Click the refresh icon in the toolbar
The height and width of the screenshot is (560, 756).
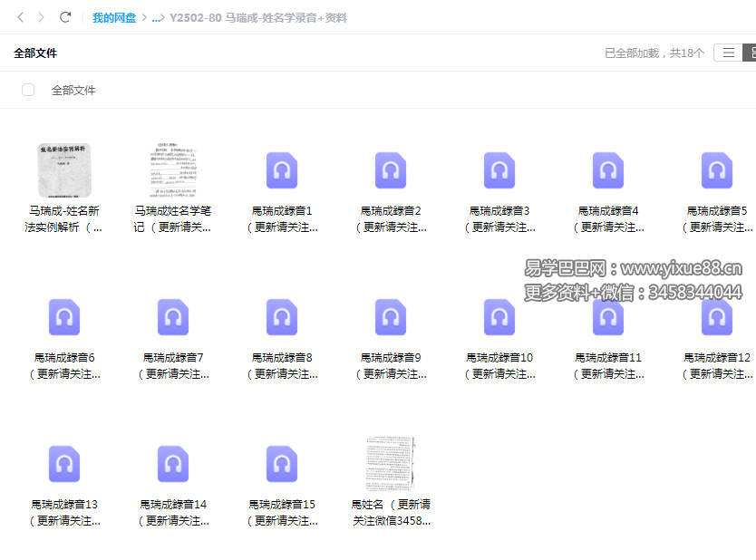pos(63,16)
